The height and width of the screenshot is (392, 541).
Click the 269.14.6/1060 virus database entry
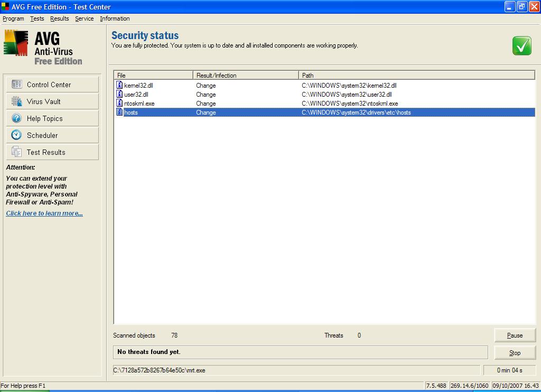click(x=470, y=386)
